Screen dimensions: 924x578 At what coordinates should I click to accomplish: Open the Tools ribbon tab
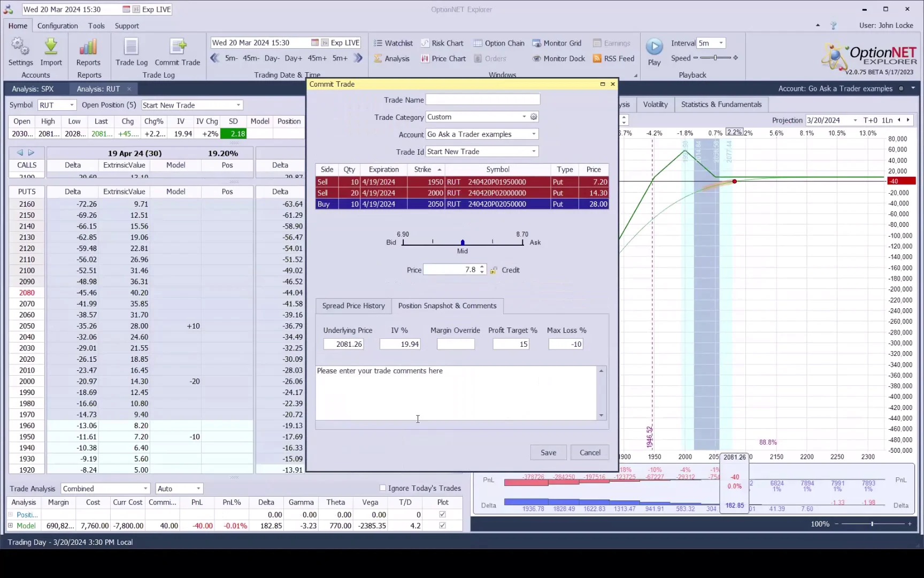(x=96, y=26)
